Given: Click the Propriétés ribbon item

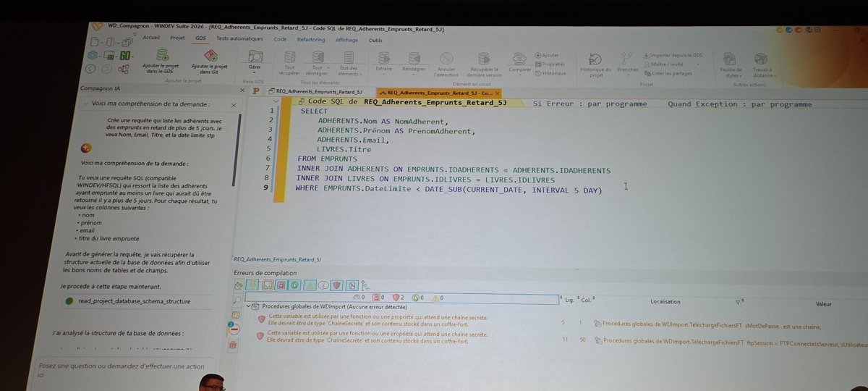Looking at the screenshot, I should point(550,64).
